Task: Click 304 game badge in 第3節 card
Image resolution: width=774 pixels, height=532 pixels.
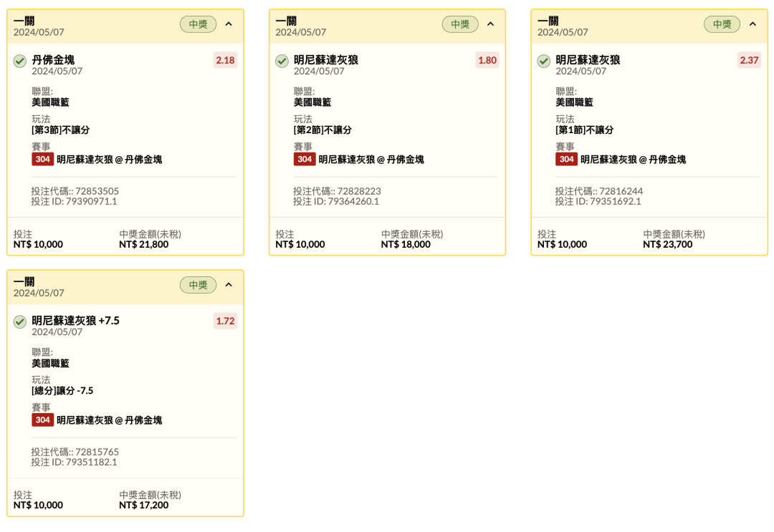Action: tap(42, 159)
